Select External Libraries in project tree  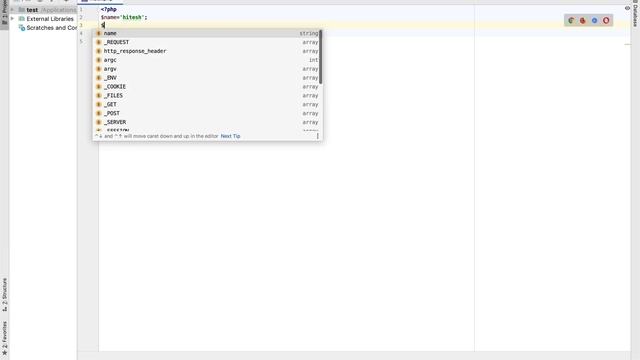pos(50,19)
